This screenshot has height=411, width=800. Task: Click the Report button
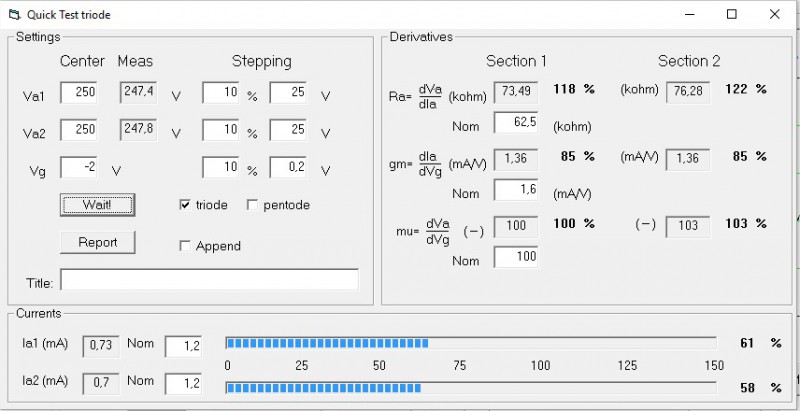[97, 242]
